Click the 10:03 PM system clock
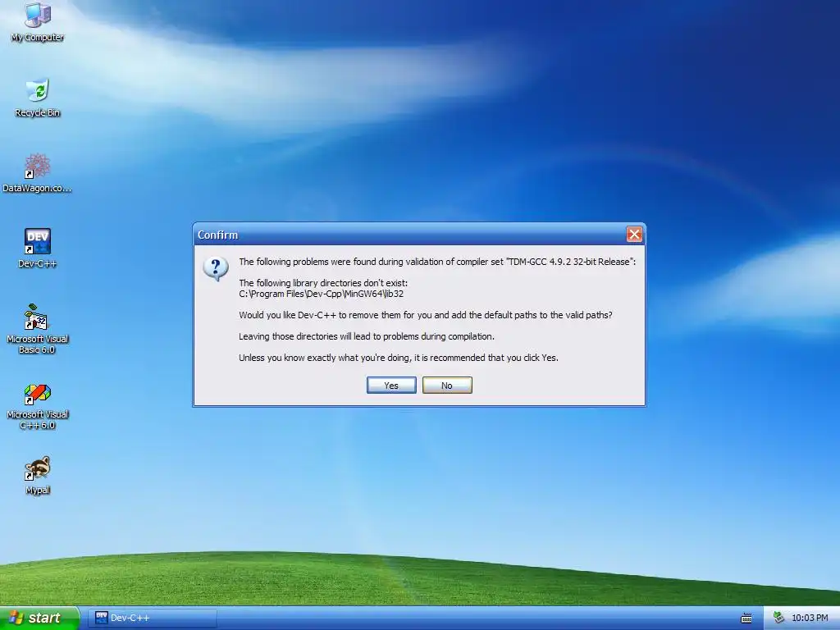Viewport: 840px width, 630px height. click(810, 618)
